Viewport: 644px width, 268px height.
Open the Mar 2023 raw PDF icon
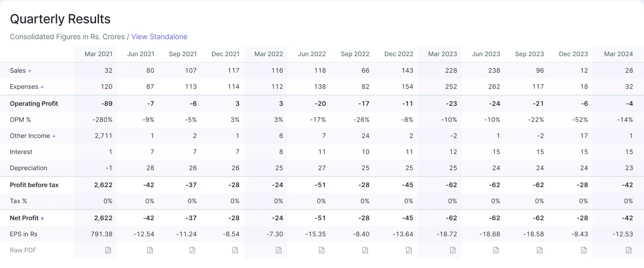[453, 250]
